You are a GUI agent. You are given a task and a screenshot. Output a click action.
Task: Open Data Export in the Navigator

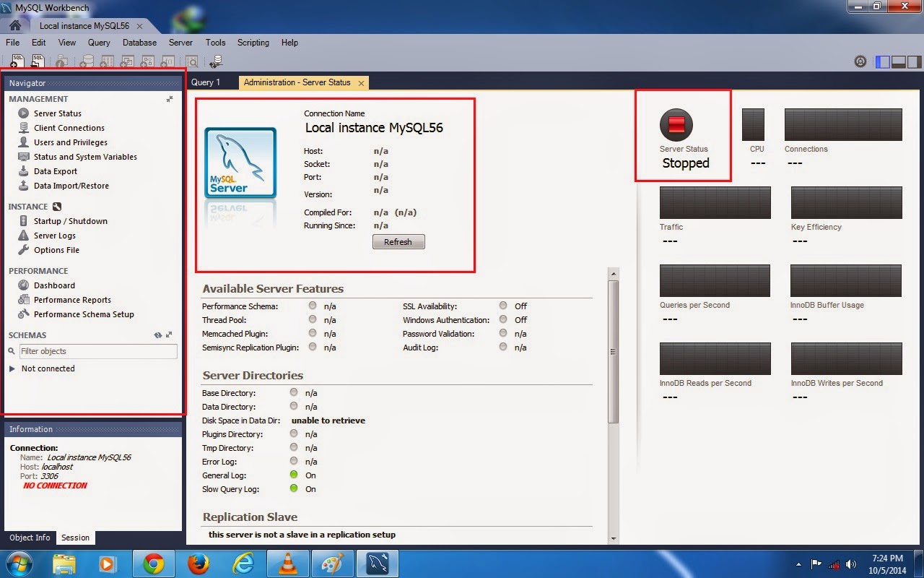point(56,171)
